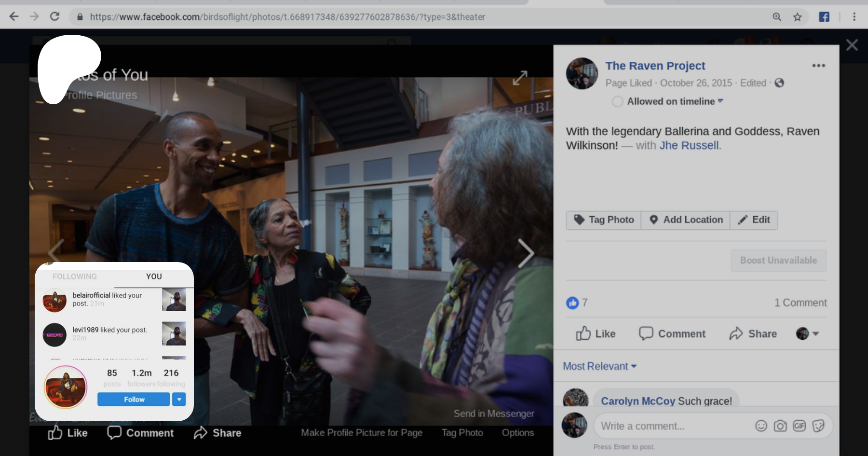Expand the Allowed on timeline dropdown
868x456 pixels.
pos(720,101)
